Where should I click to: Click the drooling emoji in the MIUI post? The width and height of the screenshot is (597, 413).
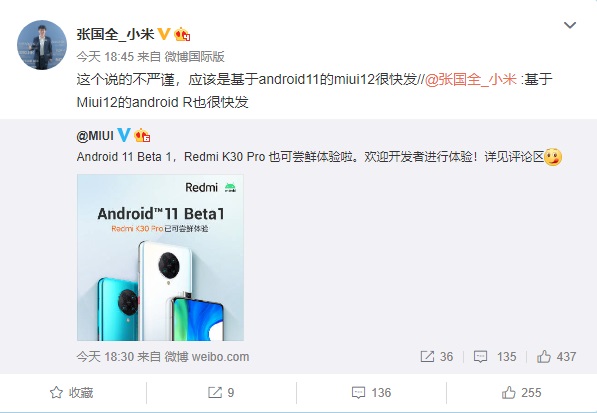(553, 157)
